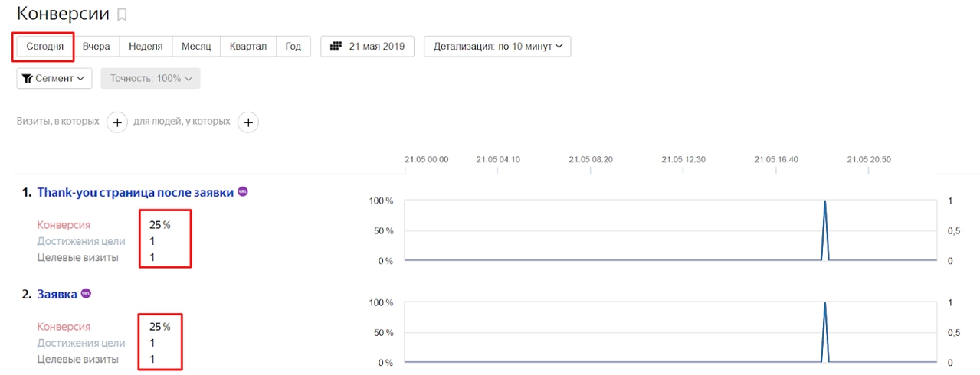Open the Точность: 100% dropdown
The height and width of the screenshot is (375, 980).
150,78
